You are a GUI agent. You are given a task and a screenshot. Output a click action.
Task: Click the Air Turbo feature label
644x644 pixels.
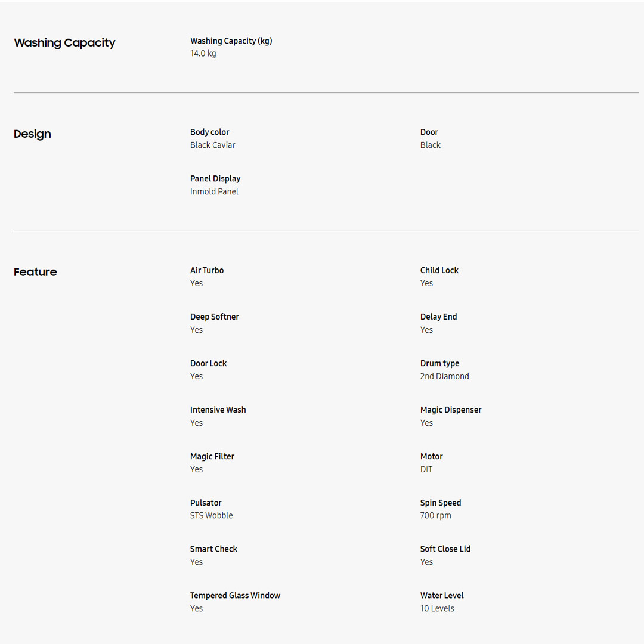click(207, 271)
